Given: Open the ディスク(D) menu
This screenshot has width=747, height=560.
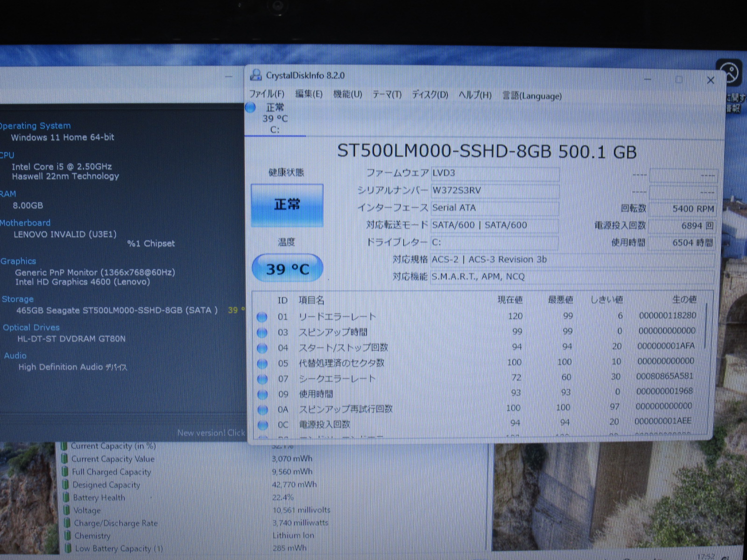Looking at the screenshot, I should tap(430, 95).
